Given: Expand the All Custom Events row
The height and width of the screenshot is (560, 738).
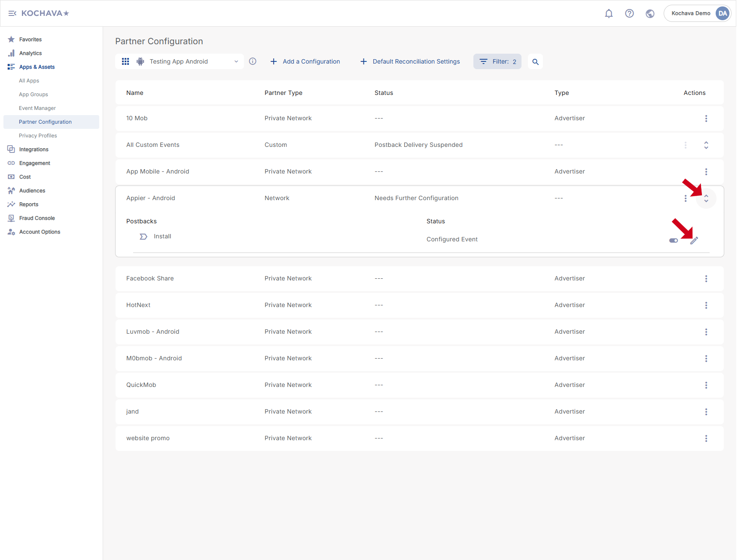Looking at the screenshot, I should (706, 145).
